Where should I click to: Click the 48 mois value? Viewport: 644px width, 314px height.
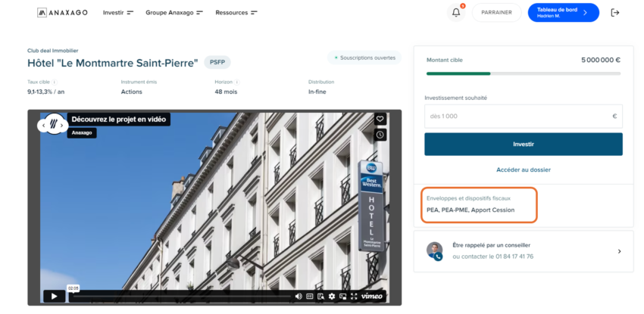point(226,92)
